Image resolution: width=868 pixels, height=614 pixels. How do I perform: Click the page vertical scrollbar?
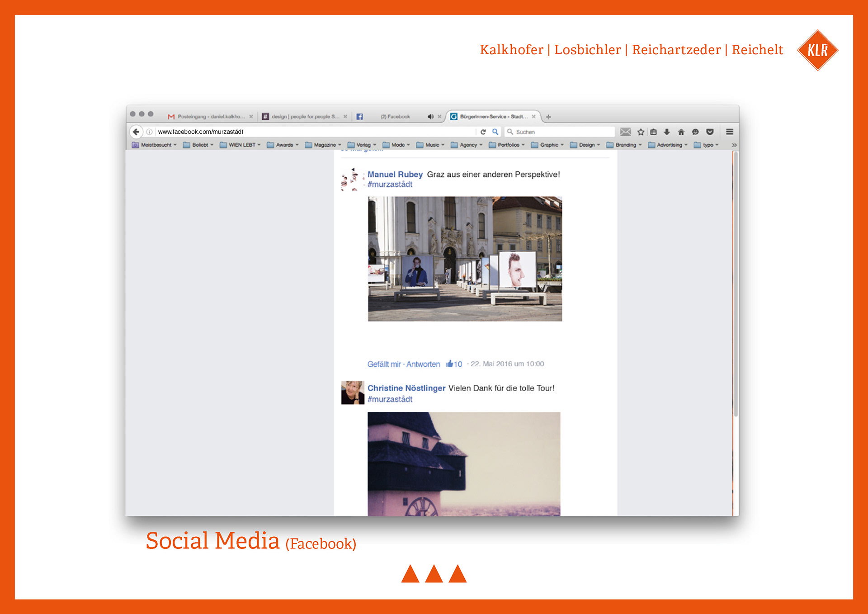pos(736,285)
